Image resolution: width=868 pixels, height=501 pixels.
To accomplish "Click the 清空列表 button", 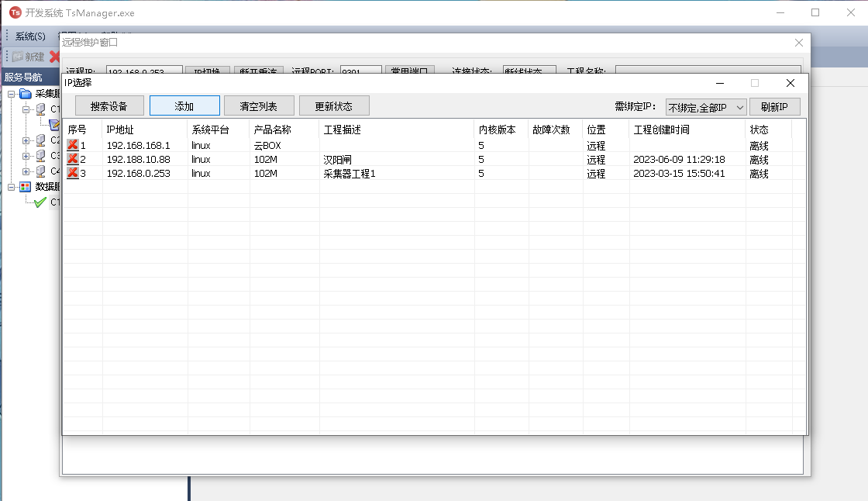I will point(258,106).
